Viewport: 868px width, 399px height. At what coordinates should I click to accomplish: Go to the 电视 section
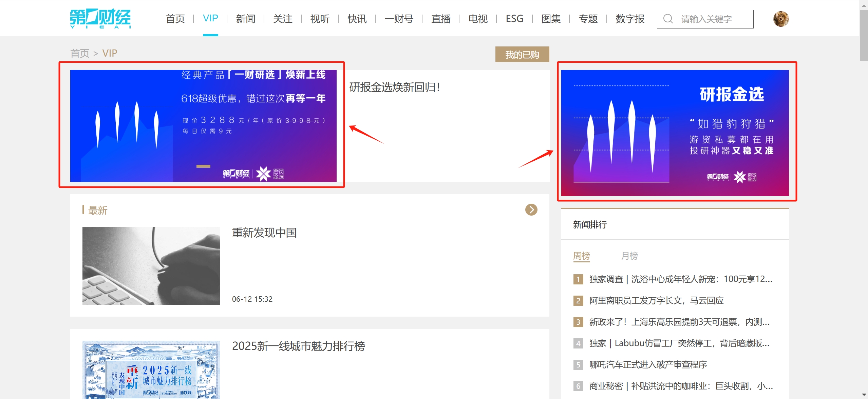pyautogui.click(x=478, y=19)
